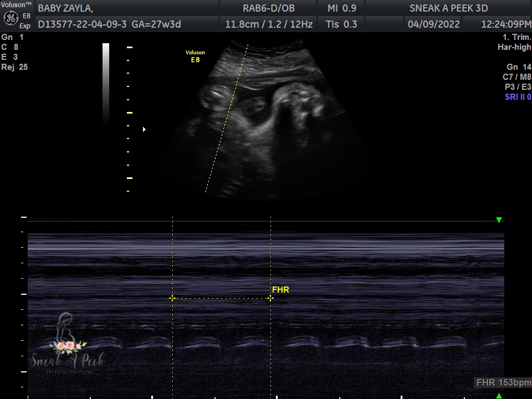The image size is (532, 399).
Task: Click the green triangle below the M-mode trace
Action: pos(499,396)
